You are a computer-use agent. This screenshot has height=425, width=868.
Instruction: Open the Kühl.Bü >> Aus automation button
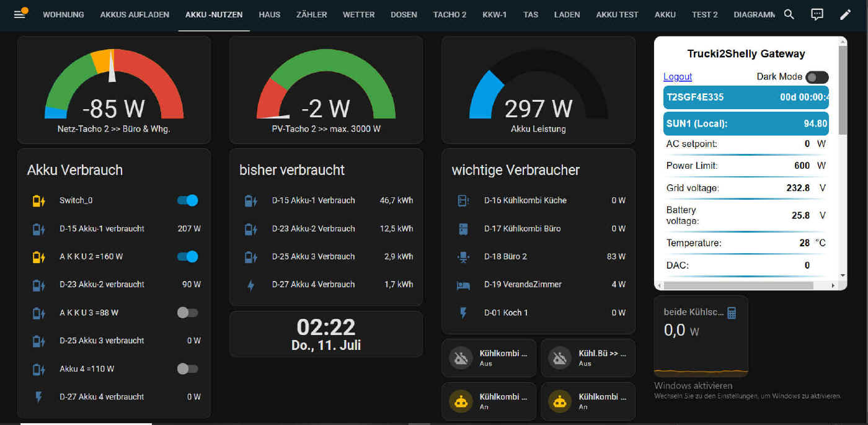tap(588, 358)
